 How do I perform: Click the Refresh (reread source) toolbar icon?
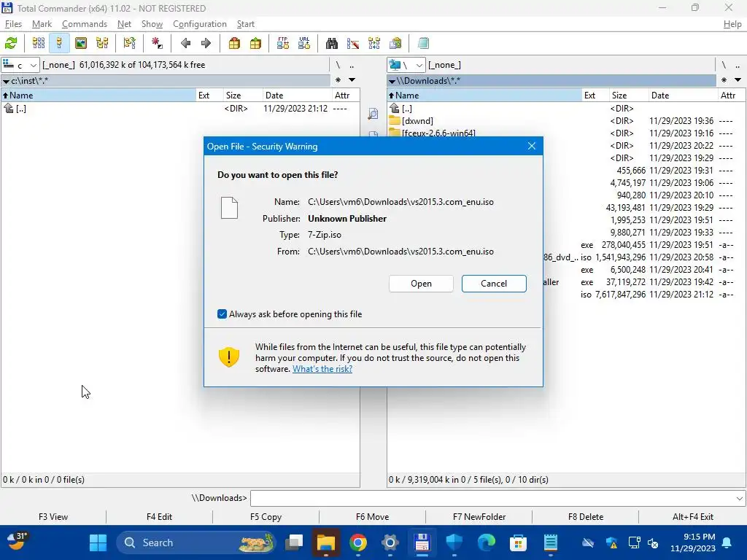(11, 43)
